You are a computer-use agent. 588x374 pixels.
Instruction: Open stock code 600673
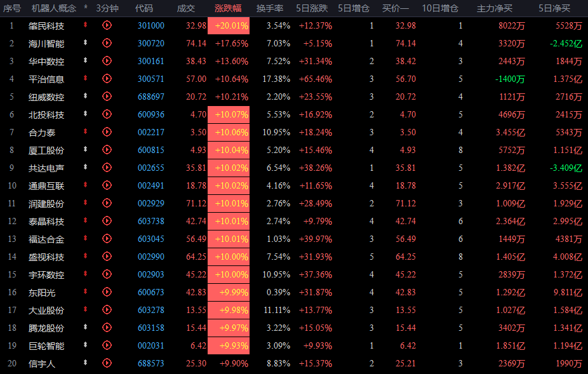(151, 292)
